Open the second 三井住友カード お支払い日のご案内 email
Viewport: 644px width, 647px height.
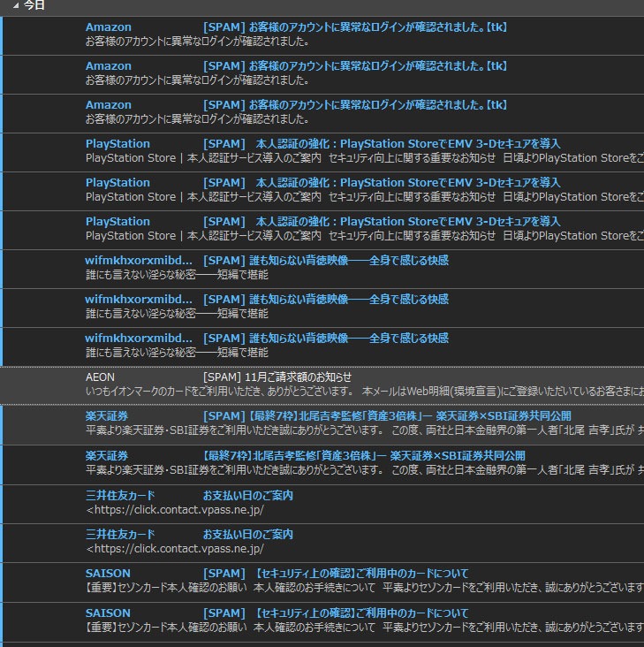point(322,543)
